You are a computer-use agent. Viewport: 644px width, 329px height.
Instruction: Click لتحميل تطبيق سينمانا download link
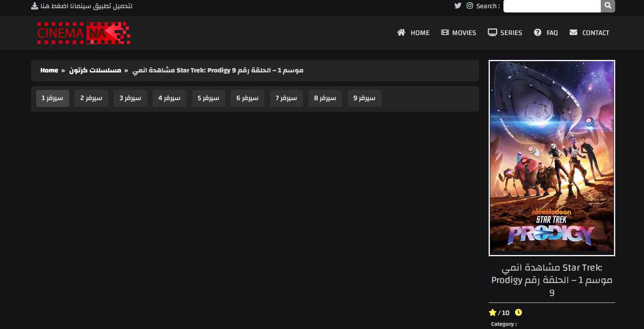tap(86, 6)
